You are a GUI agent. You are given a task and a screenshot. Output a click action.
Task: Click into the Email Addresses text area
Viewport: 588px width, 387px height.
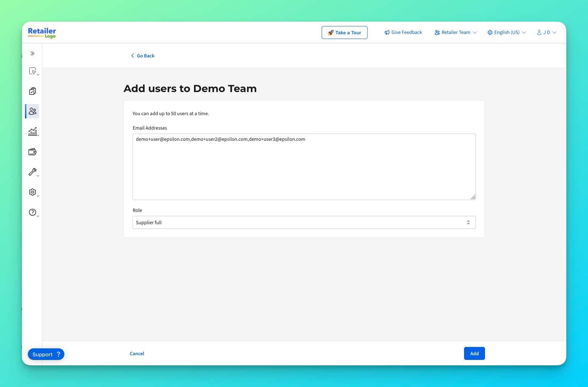click(x=304, y=167)
